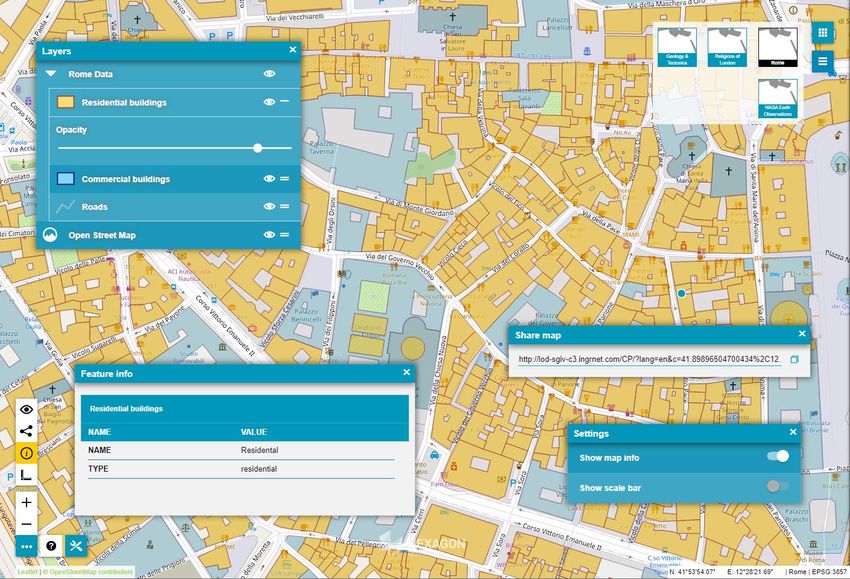Click the N: 41°53'54.07" coordinate readout
The width and height of the screenshot is (850, 579).
692,572
